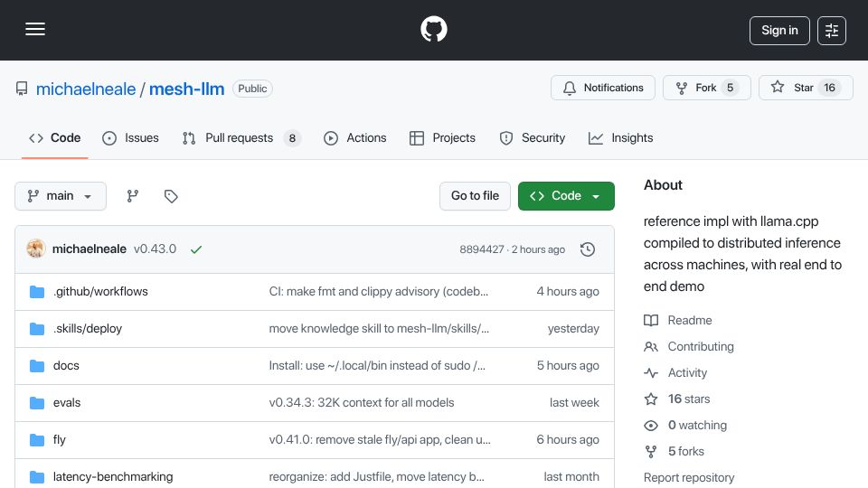The height and width of the screenshot is (488, 868).
Task: Click the 'yesterday' timestamp for .skills/deploy
Action: (x=573, y=329)
